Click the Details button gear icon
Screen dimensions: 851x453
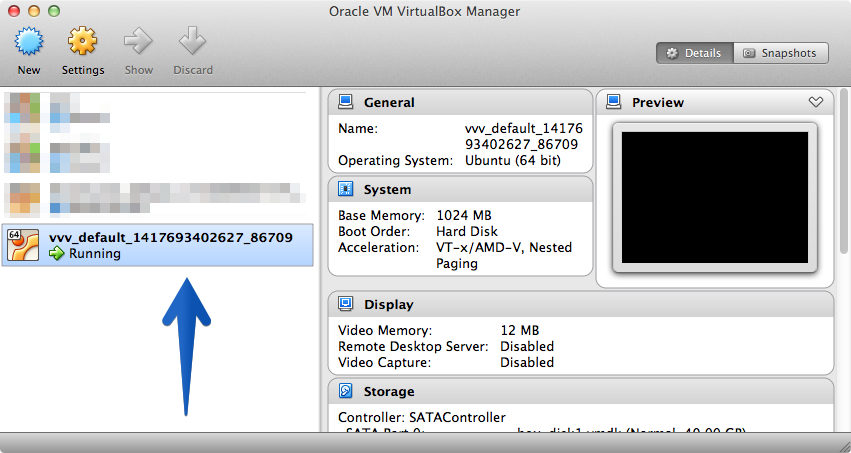[x=672, y=53]
